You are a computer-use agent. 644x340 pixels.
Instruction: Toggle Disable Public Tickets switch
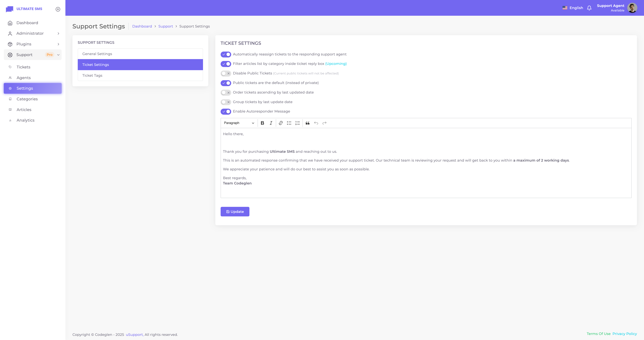[x=226, y=74]
